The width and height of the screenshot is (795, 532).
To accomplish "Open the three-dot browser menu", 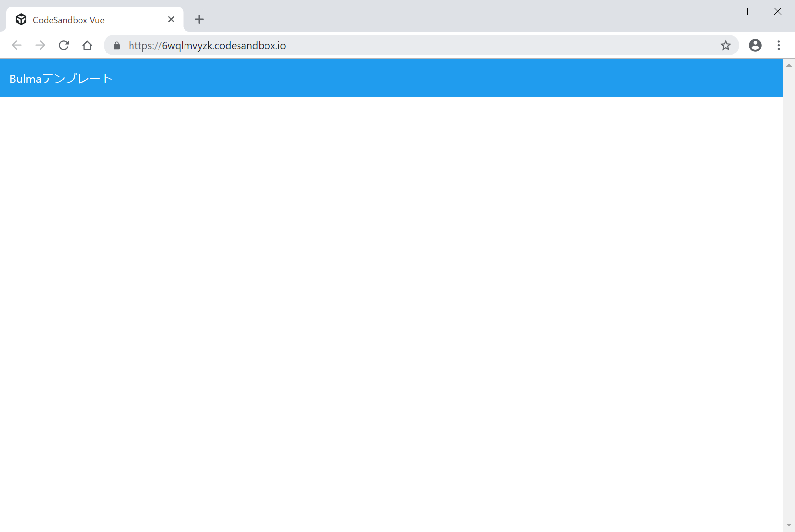I will tap(778, 46).
